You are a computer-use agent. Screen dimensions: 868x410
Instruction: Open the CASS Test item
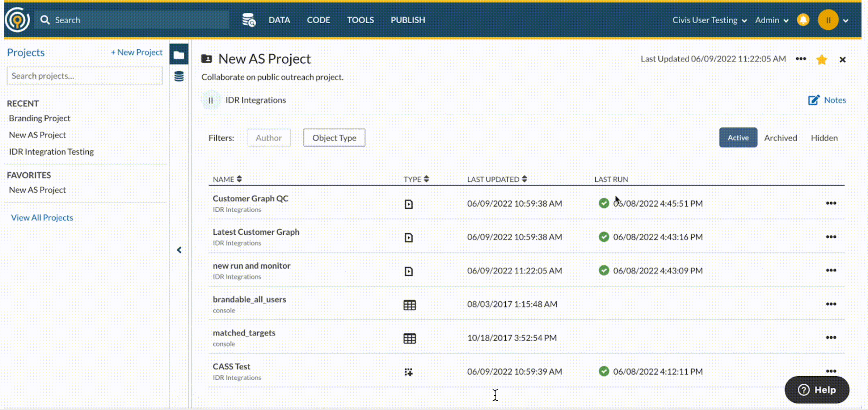[x=231, y=367]
